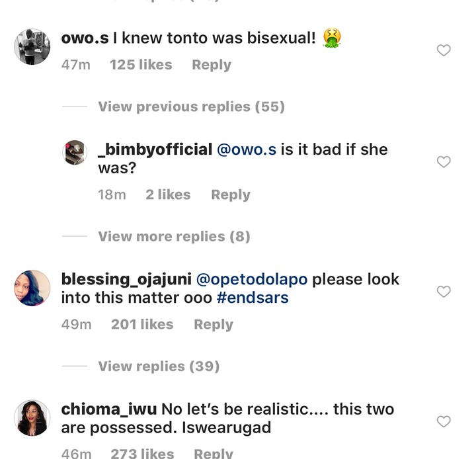Tap heart on blessing_ojajuni's comment
The width and height of the screenshot is (476, 459).
click(444, 292)
